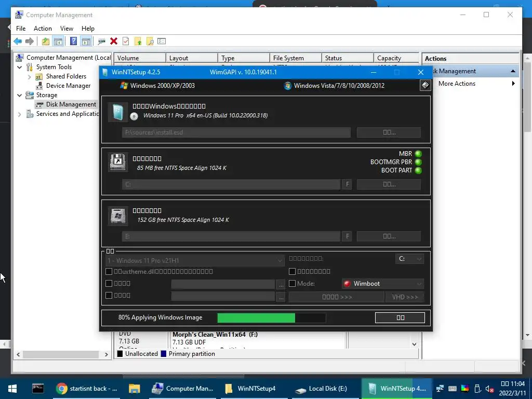Open the C: drive letter dropdown

tap(409, 259)
